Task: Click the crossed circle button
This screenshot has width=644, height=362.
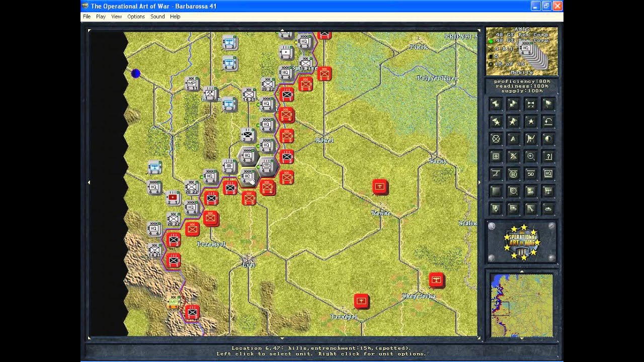Action: pos(496,139)
